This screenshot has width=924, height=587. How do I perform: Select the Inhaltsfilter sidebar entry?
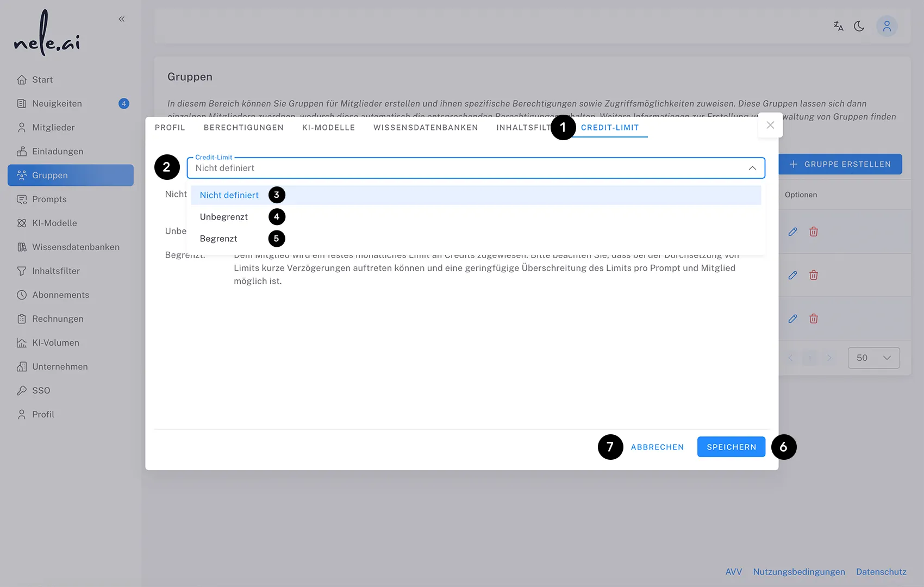pos(54,271)
